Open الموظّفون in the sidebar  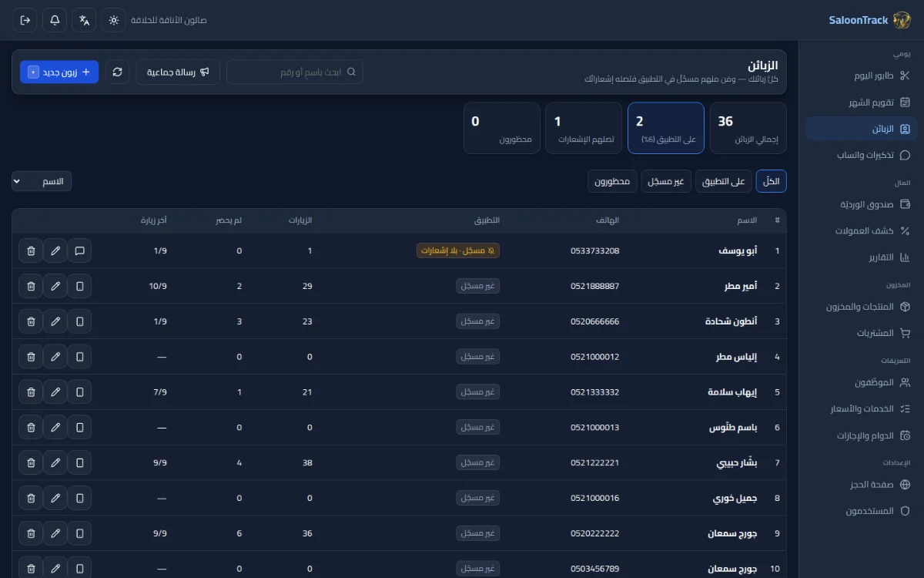tap(862, 382)
